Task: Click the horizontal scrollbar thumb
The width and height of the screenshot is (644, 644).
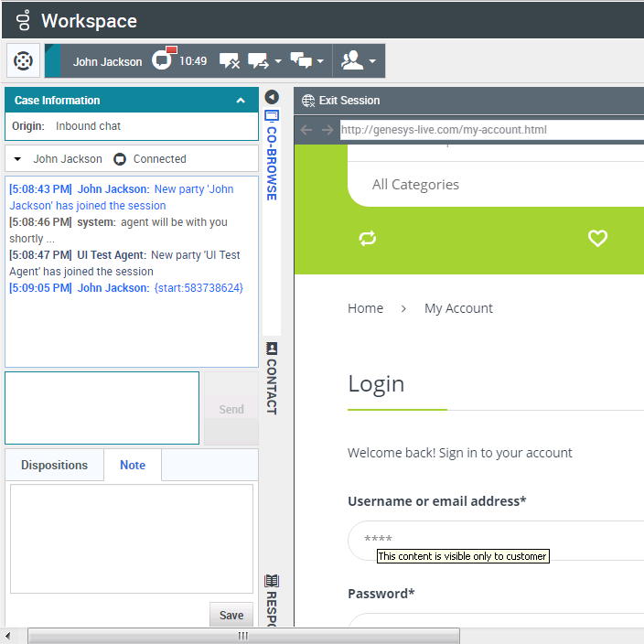Action: tap(243, 636)
